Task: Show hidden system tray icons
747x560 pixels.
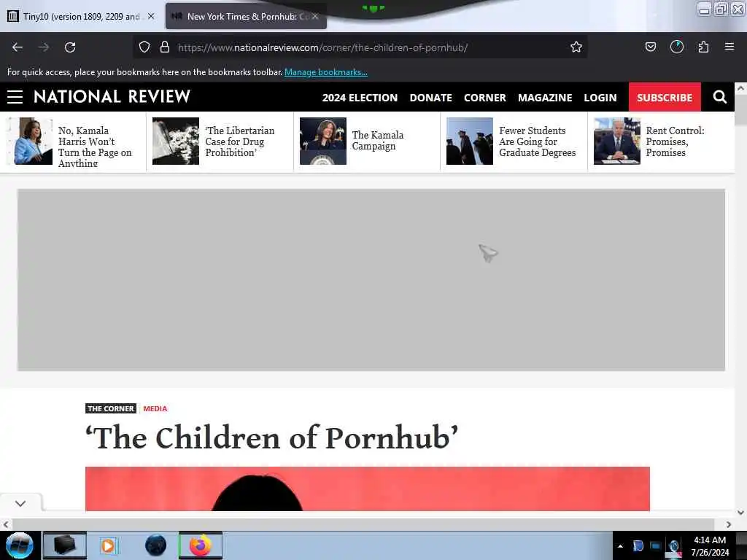Action: (x=620, y=546)
